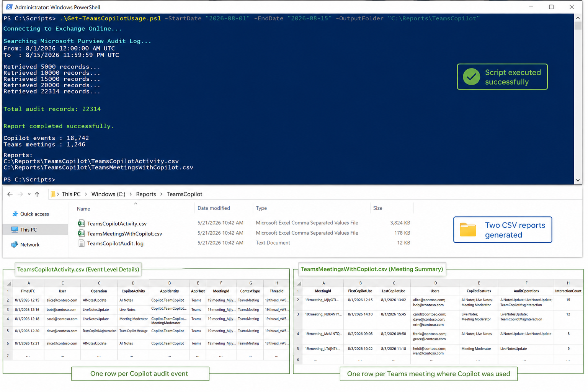This screenshot has height=392, width=588.
Task: Sort by Size column header
Action: (x=378, y=208)
